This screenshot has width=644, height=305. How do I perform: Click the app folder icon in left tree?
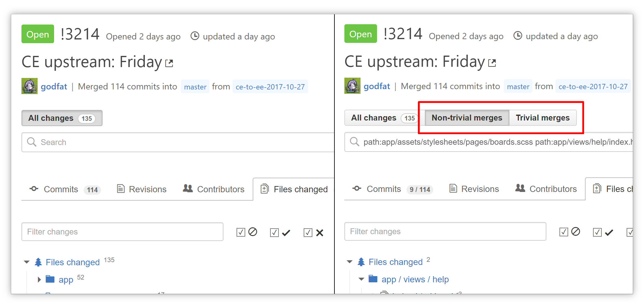50,279
